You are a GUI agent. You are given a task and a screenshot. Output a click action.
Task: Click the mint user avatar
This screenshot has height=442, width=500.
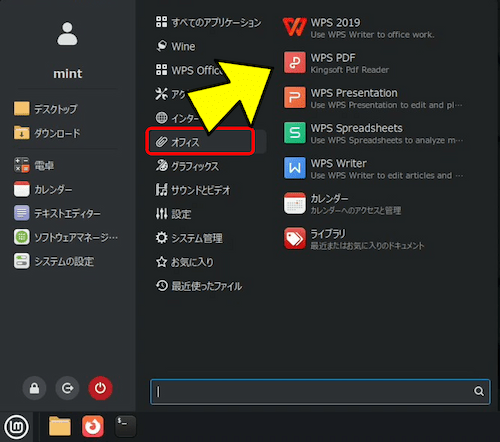click(67, 34)
